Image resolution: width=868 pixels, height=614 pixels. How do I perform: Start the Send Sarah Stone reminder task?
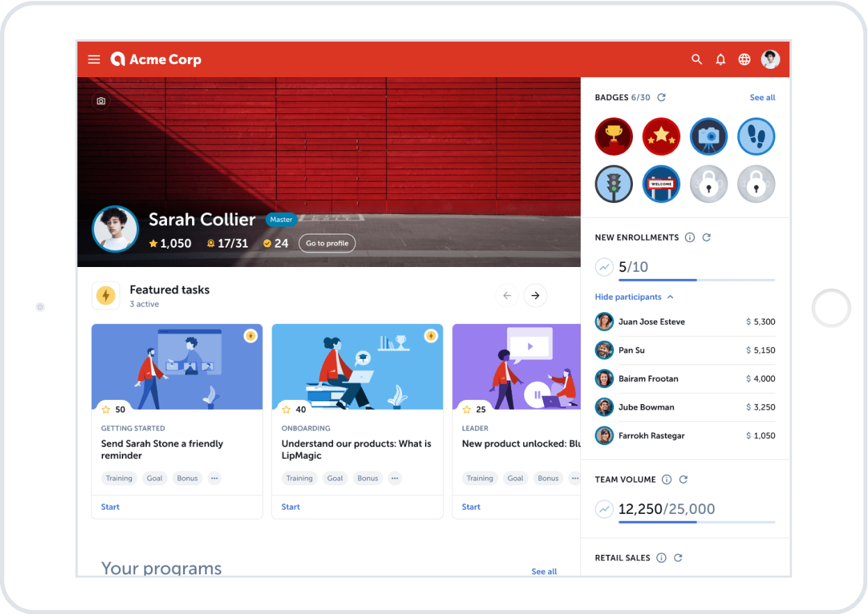click(x=111, y=507)
